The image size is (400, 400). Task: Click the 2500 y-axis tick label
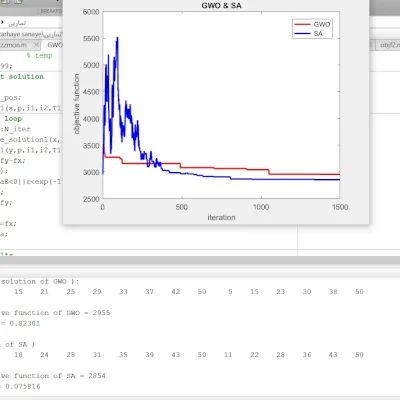91,199
